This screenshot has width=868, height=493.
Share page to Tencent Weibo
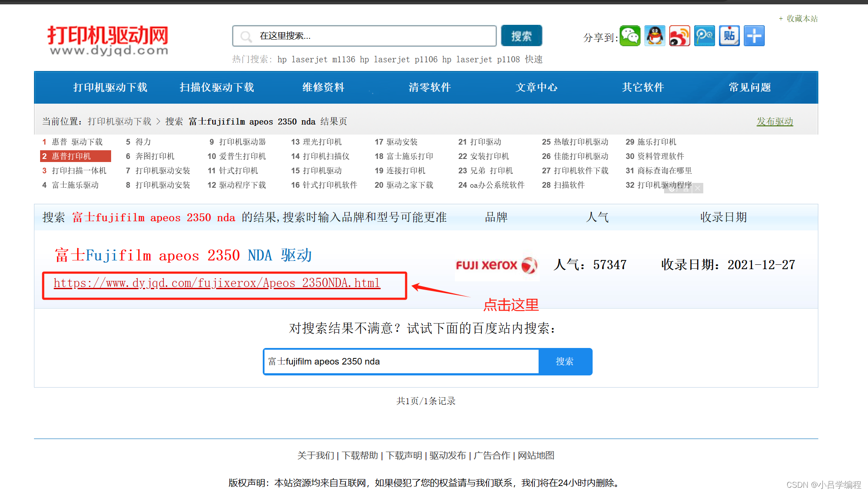(x=705, y=36)
